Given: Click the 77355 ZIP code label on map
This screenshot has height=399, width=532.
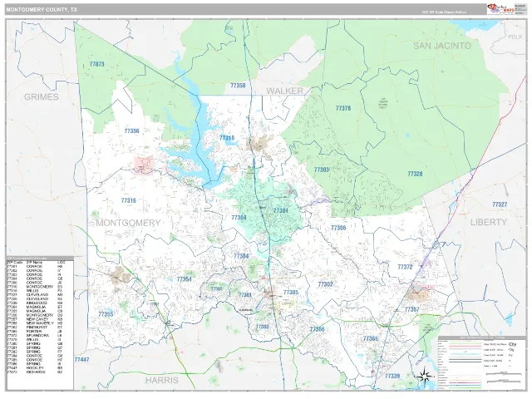Looking at the screenshot, I should [x=106, y=314].
